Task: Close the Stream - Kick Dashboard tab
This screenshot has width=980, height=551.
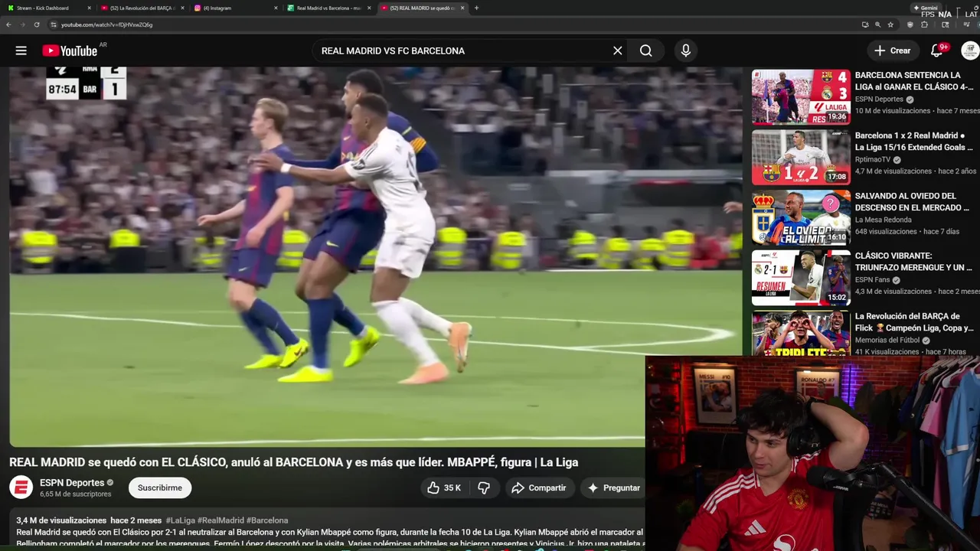Action: [90, 8]
